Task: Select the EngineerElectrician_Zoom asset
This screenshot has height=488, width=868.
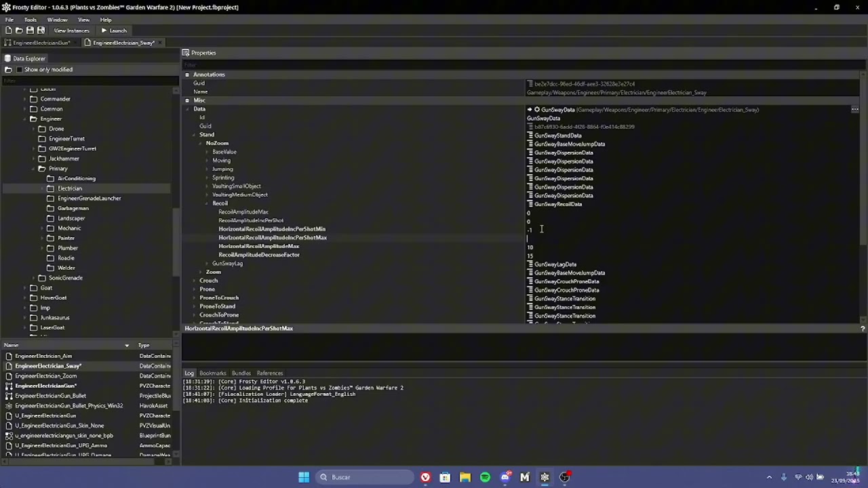Action: [46, 376]
